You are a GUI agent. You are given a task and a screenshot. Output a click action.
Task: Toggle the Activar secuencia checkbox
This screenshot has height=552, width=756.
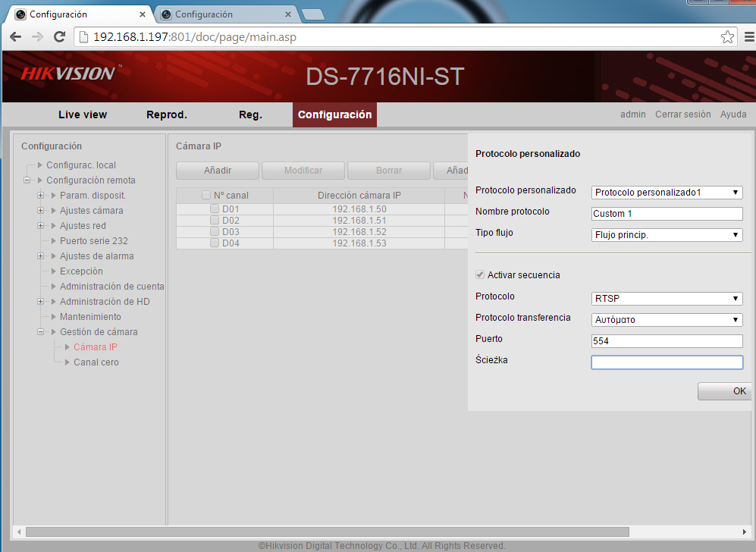(x=480, y=274)
